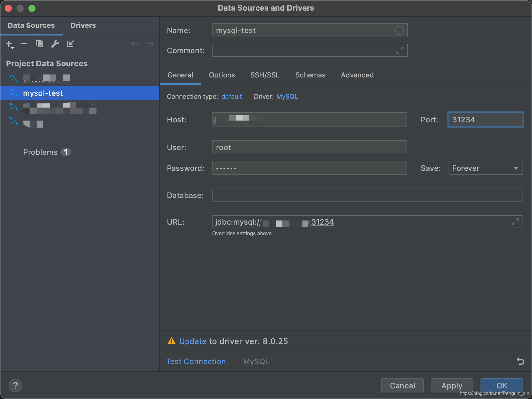Viewport: 532px width, 399px height.
Task: Add a new data source
Action: coord(9,44)
